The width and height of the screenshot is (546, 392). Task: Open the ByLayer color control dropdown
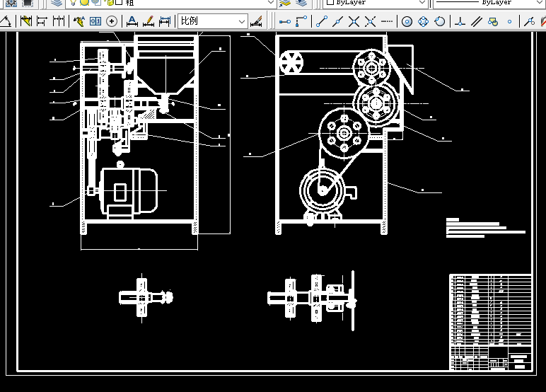376,2
